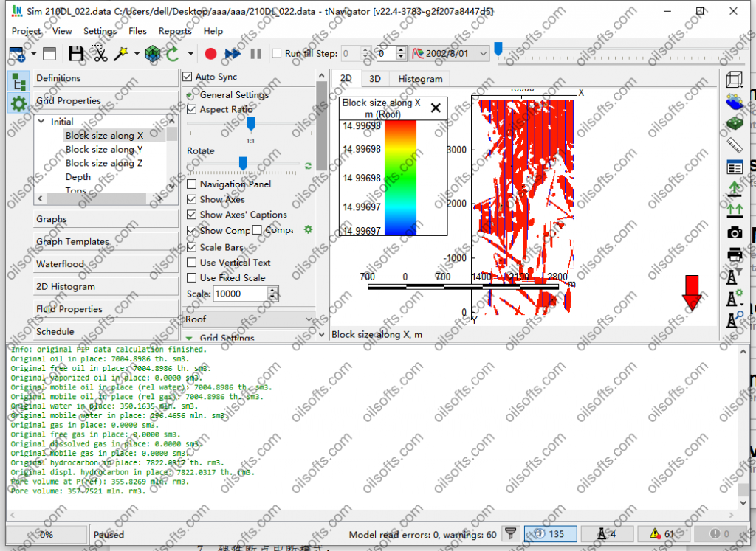Collapse the General Settings section
This screenshot has height=551, width=756.
click(190, 95)
